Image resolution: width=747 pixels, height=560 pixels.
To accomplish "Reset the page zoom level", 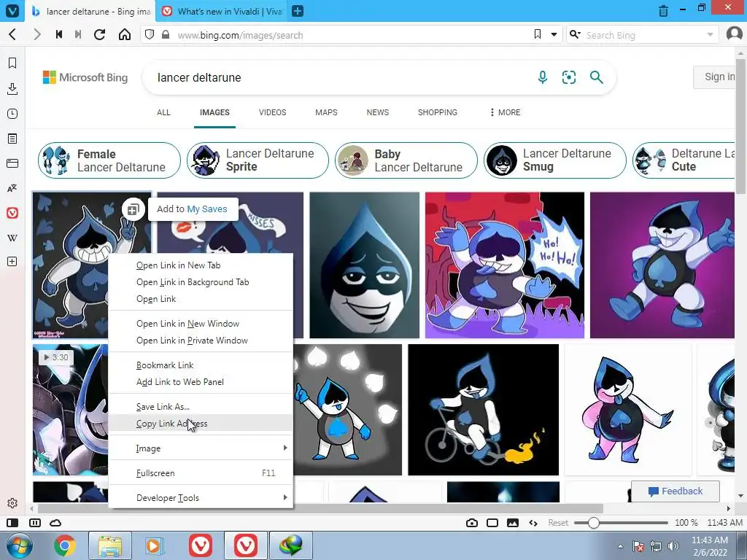I will click(x=558, y=523).
